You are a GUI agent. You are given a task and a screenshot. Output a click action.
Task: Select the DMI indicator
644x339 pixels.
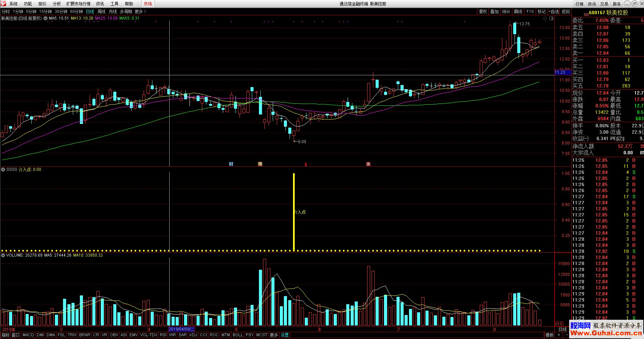(40, 335)
